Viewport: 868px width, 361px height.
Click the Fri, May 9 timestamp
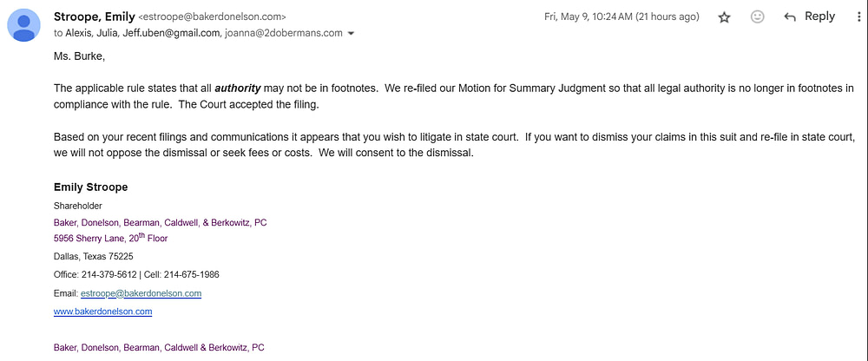pyautogui.click(x=621, y=16)
